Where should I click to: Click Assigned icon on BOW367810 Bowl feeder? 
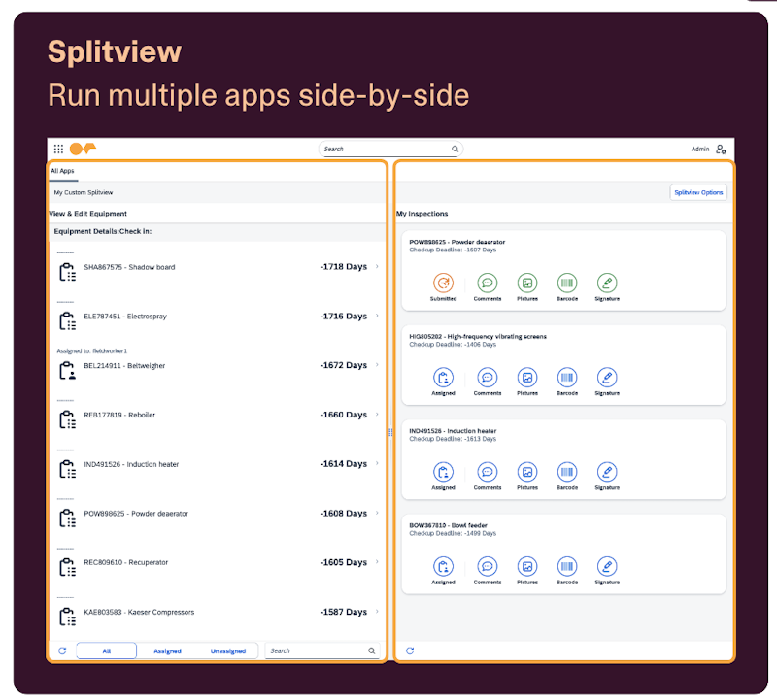pos(443,566)
